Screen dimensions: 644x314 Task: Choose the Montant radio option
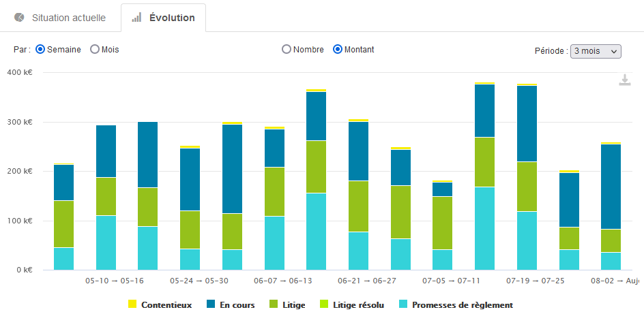pyautogui.click(x=338, y=50)
